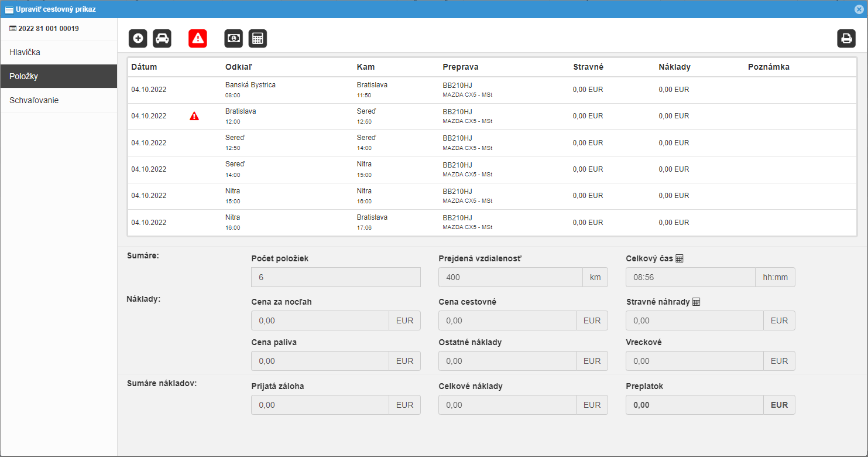Screen dimensions: 868x457
Task: Switch to the Schvaľovanie tab
Action: [x=59, y=100]
